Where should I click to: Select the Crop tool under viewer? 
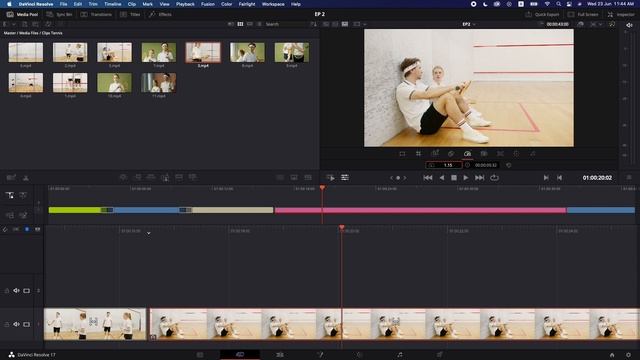point(418,154)
